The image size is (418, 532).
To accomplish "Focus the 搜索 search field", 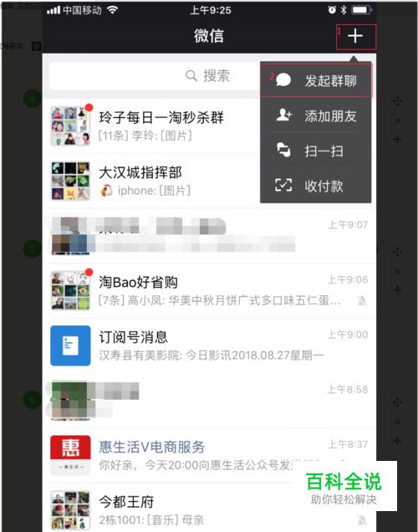I will point(155,75).
